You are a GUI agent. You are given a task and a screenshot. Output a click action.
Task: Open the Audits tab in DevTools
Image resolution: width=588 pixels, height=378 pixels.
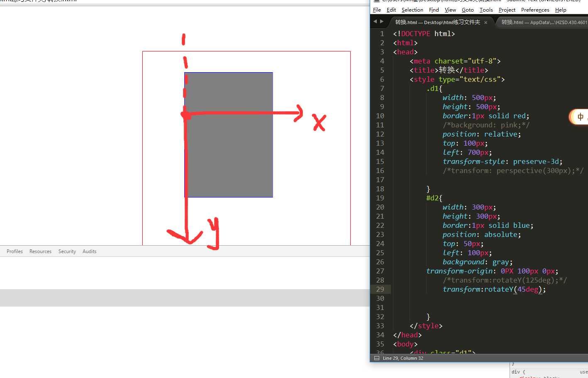(89, 251)
